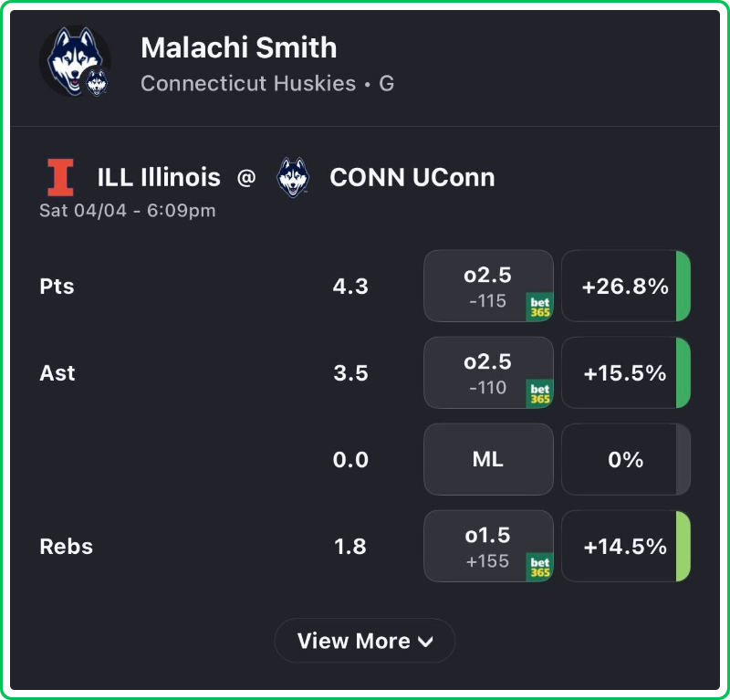Click the ML moneyline button
The height and width of the screenshot is (700, 730).
click(488, 459)
